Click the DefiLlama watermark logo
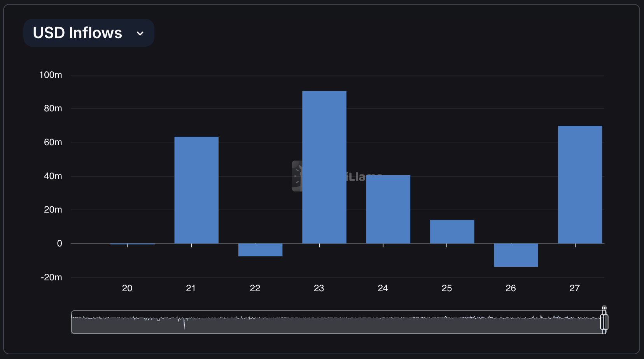The image size is (644, 359). pyautogui.click(x=298, y=176)
